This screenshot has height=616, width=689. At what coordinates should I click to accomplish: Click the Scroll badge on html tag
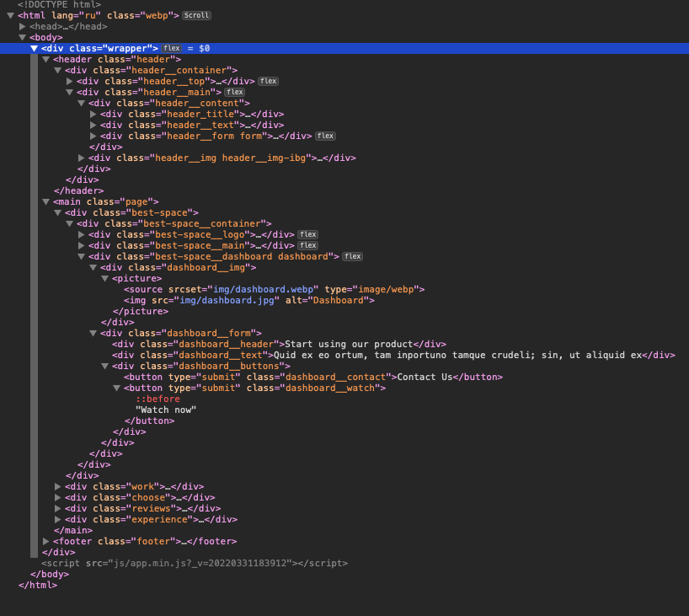pos(196,15)
